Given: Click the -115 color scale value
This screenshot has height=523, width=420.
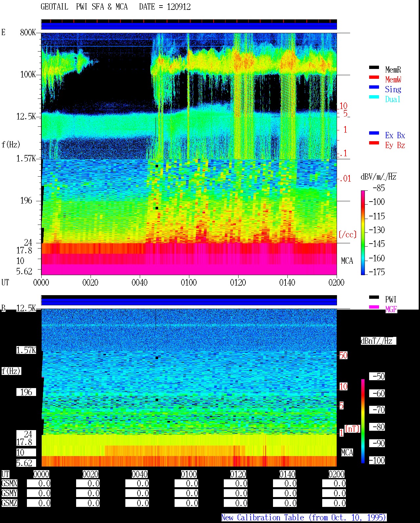Looking at the screenshot, I should pyautogui.click(x=377, y=216).
